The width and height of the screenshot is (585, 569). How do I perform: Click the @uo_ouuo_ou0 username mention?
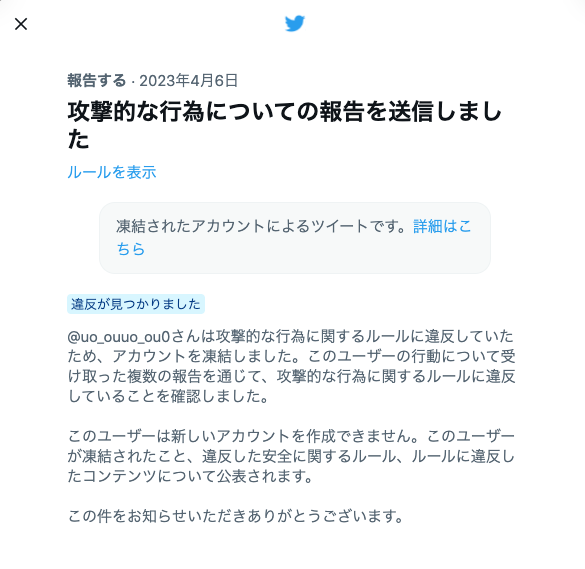click(x=119, y=337)
